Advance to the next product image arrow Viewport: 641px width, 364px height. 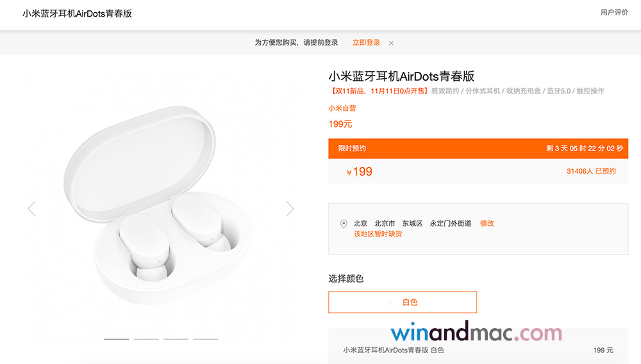290,208
